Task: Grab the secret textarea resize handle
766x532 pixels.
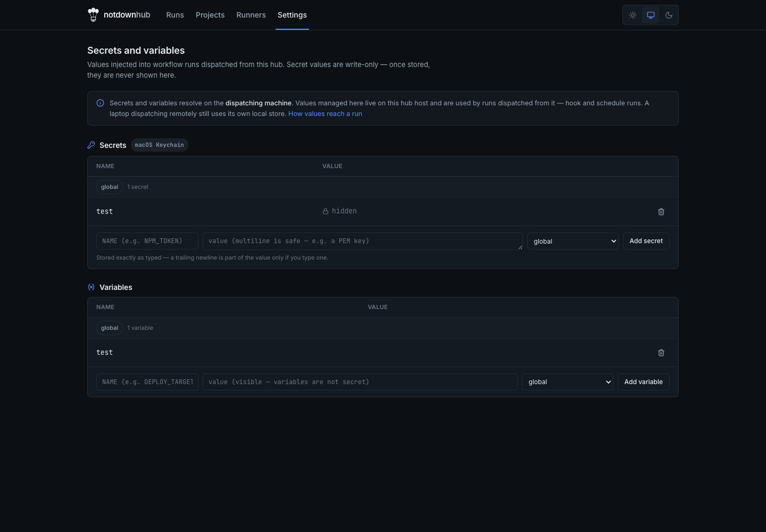Action: [x=520, y=247]
